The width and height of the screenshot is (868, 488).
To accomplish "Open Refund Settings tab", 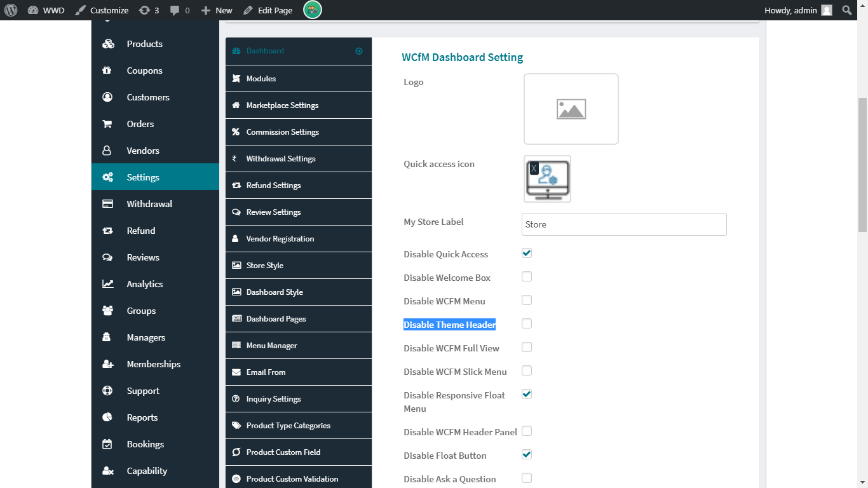I will click(x=299, y=185).
